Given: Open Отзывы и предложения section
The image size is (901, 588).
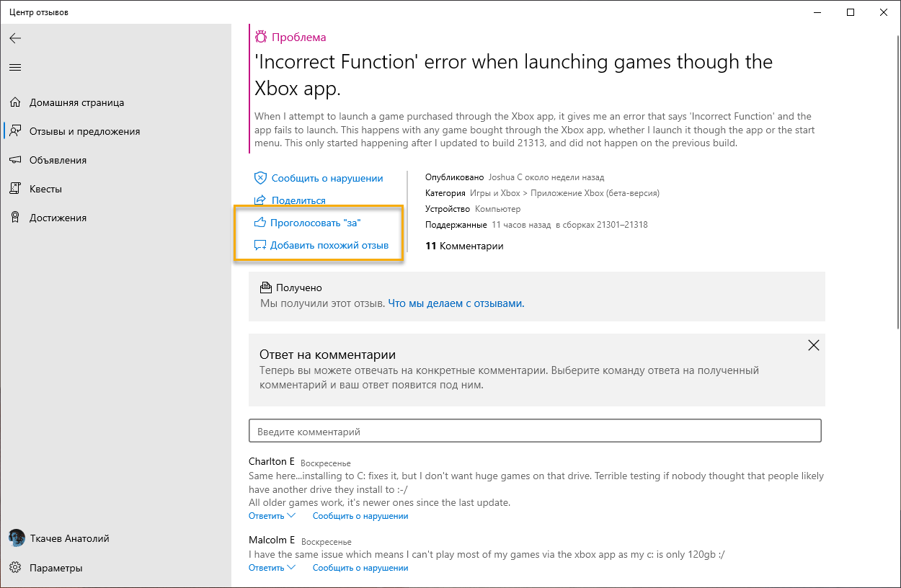Looking at the screenshot, I should point(84,131).
